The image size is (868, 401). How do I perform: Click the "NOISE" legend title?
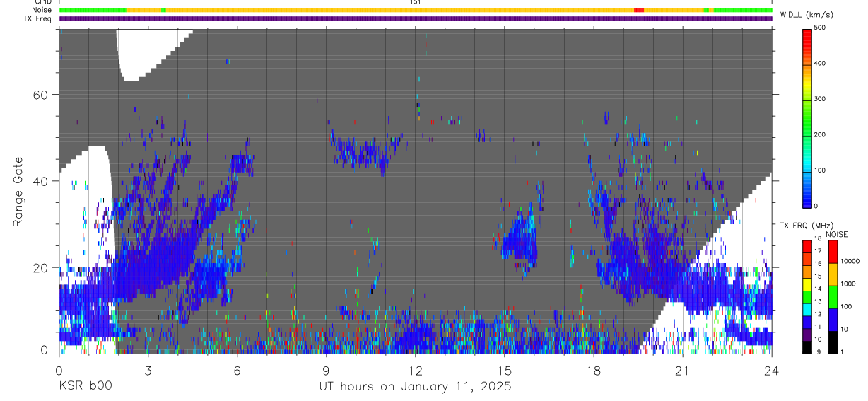(x=836, y=235)
